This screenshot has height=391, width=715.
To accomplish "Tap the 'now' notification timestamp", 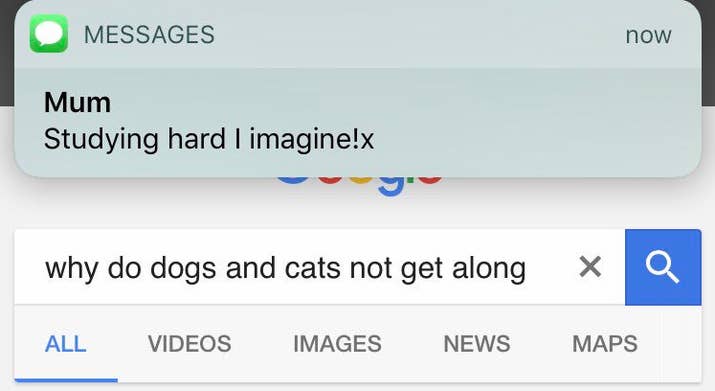I will (x=648, y=35).
